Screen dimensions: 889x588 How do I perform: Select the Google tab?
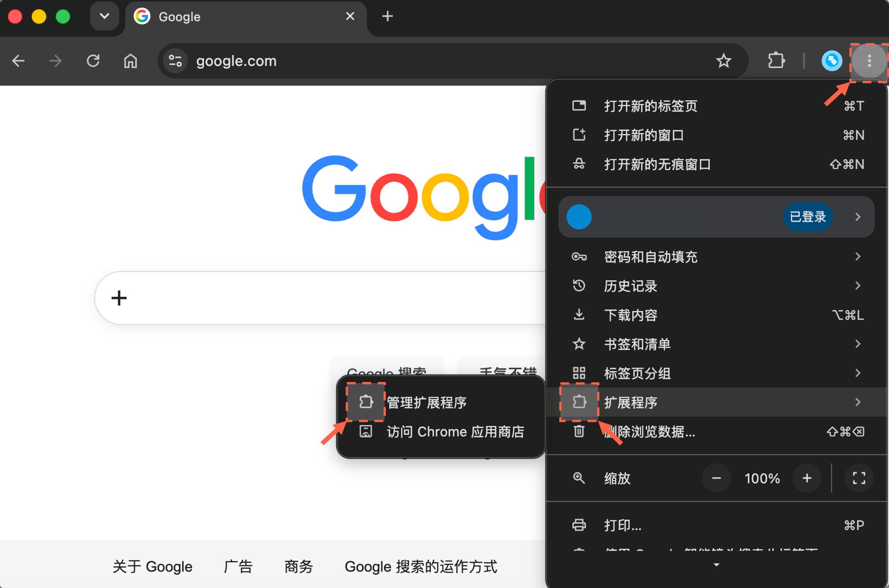246,17
